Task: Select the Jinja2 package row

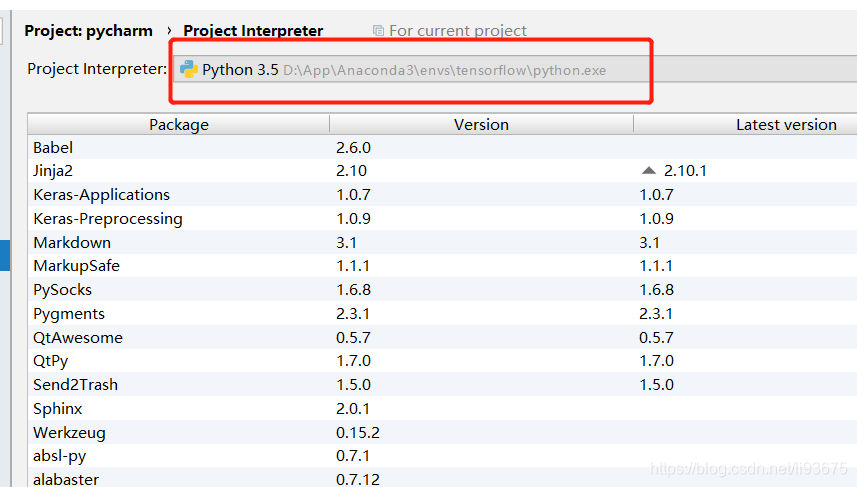Action: tap(442, 171)
